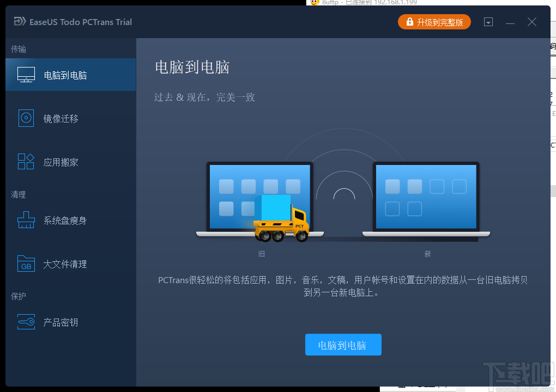Select the PC to PC monitor icon in sidebar

tap(25, 75)
